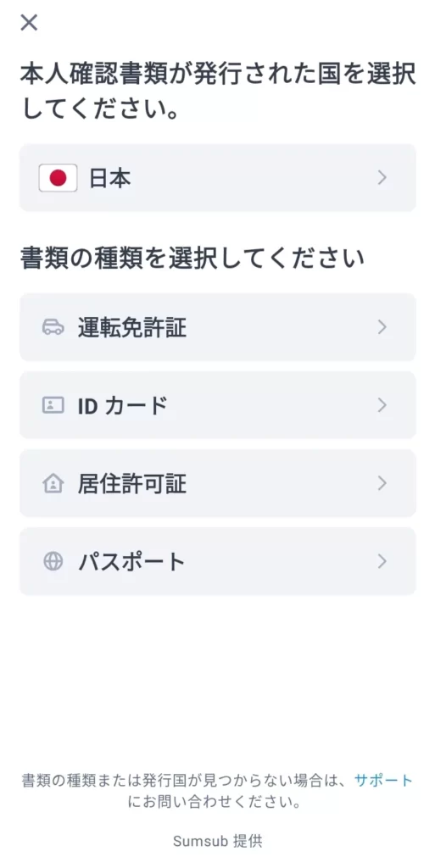435x868 pixels.
Task: Click the 書類の種類を選択してください heading
Action: point(192,259)
